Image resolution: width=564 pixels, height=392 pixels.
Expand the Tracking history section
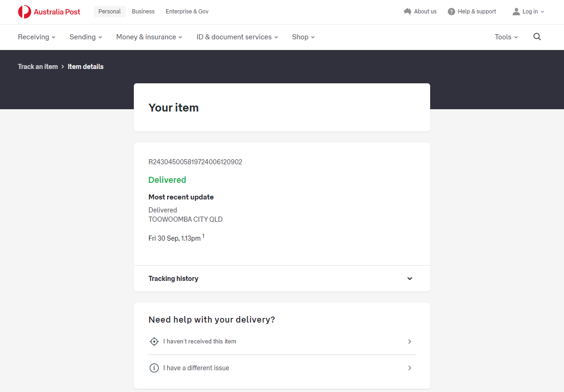click(409, 279)
